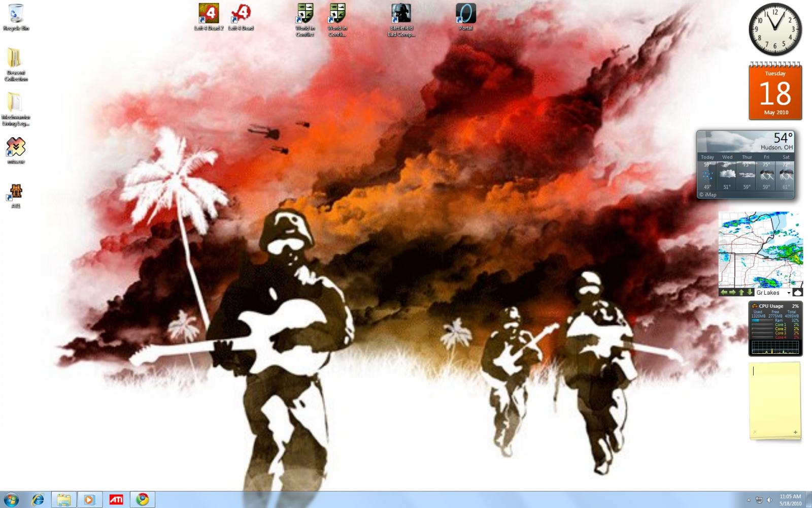The width and height of the screenshot is (812, 508).
Task: Open the Gr Lakes region dropdown
Action: click(x=773, y=293)
